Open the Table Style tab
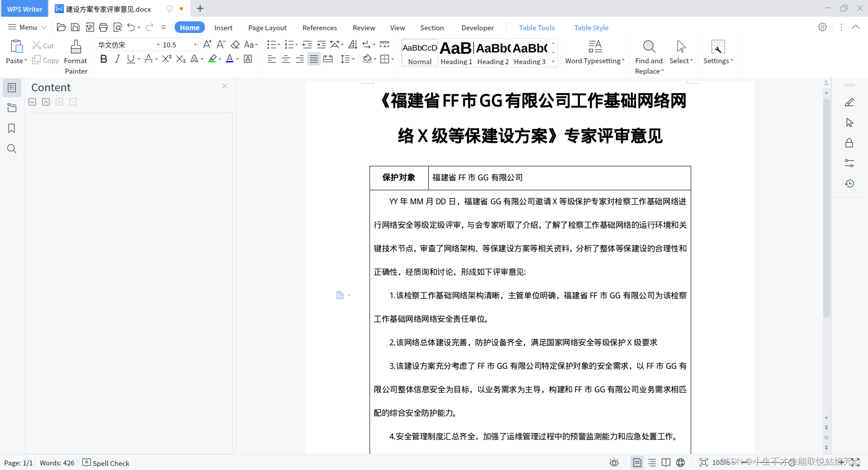 click(x=591, y=28)
